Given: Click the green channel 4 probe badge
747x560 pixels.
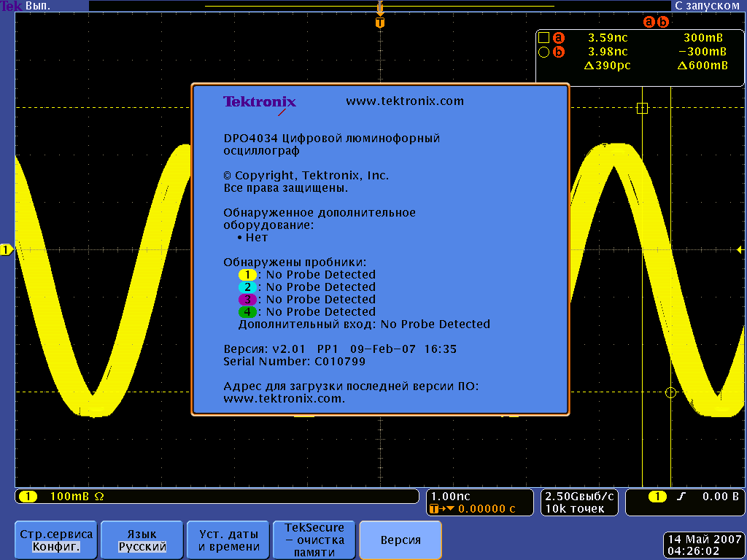Looking at the screenshot, I should tap(247, 312).
